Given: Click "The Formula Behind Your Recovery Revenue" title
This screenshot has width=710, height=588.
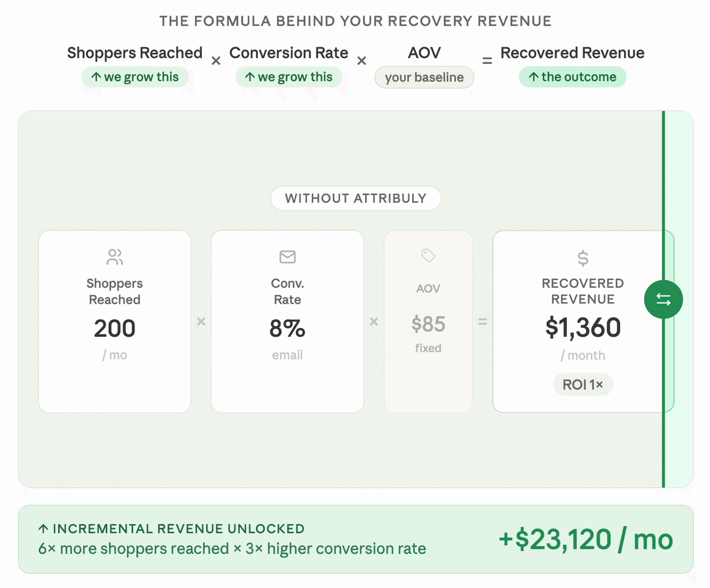Looking at the screenshot, I should 356,21.
